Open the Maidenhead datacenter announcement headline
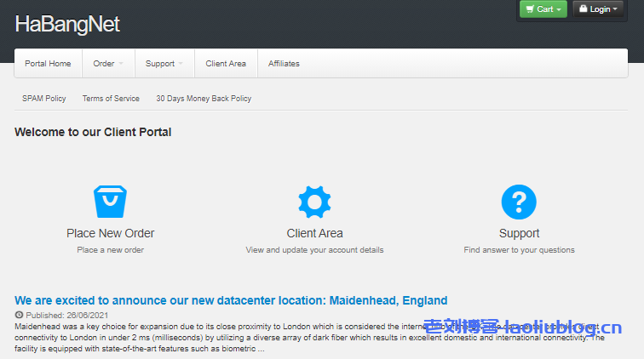 [231, 300]
